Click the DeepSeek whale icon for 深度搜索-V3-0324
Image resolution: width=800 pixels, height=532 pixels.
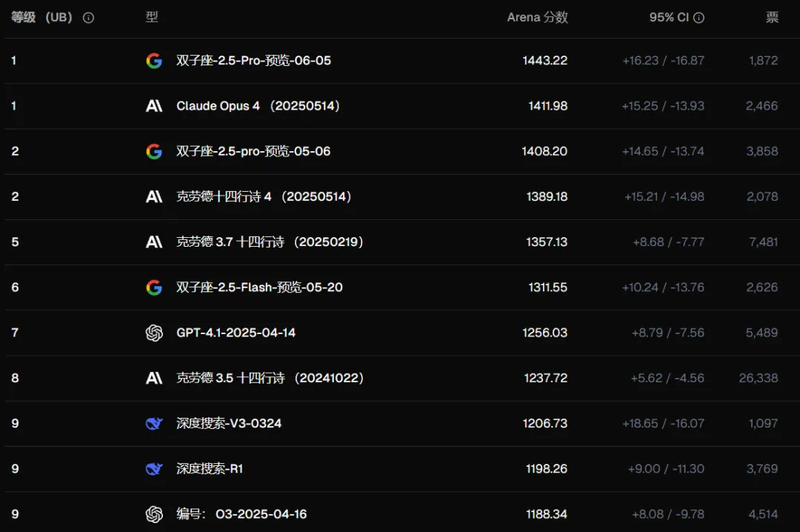pyautogui.click(x=154, y=423)
